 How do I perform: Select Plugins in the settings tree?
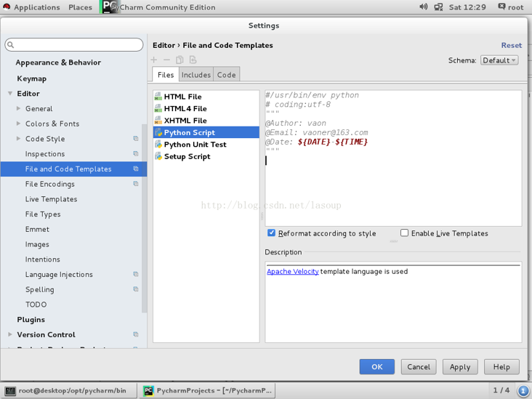[31, 320]
